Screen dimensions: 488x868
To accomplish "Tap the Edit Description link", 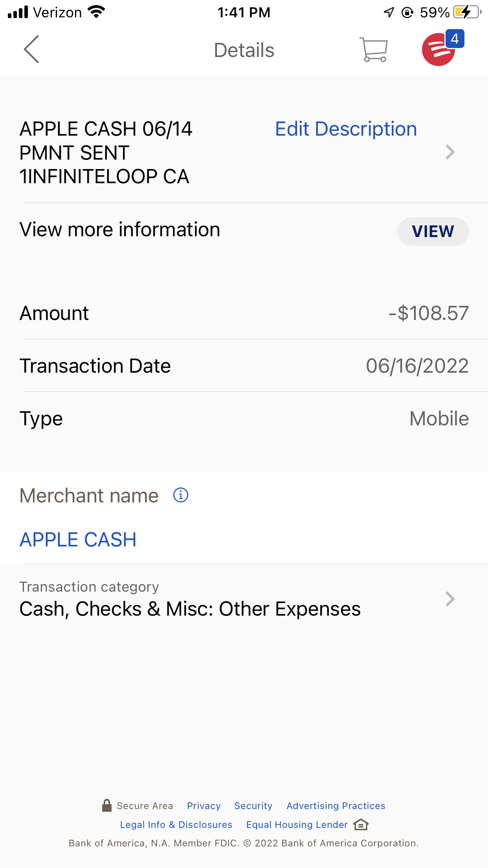I will coord(346,129).
